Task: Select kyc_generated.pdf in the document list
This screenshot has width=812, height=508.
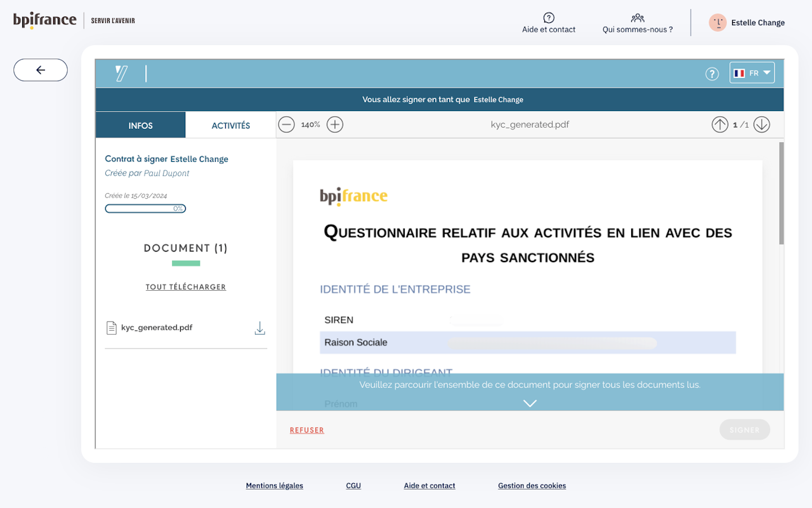Action: (x=186, y=328)
